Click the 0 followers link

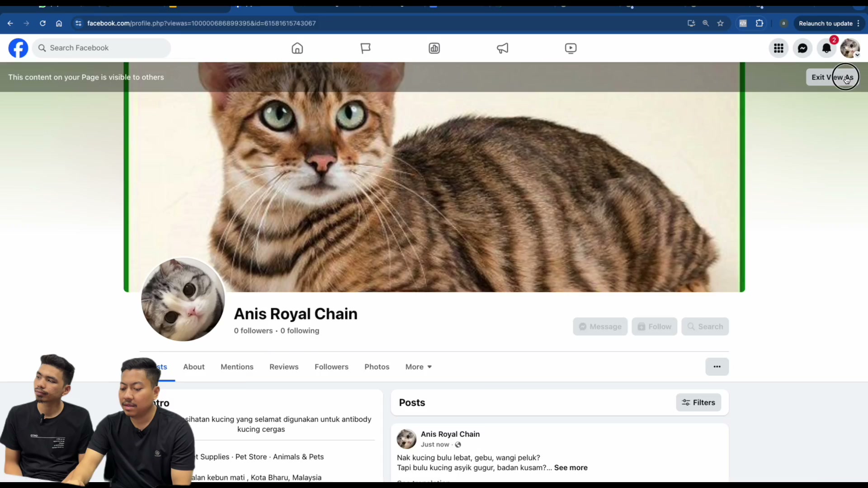click(x=253, y=331)
